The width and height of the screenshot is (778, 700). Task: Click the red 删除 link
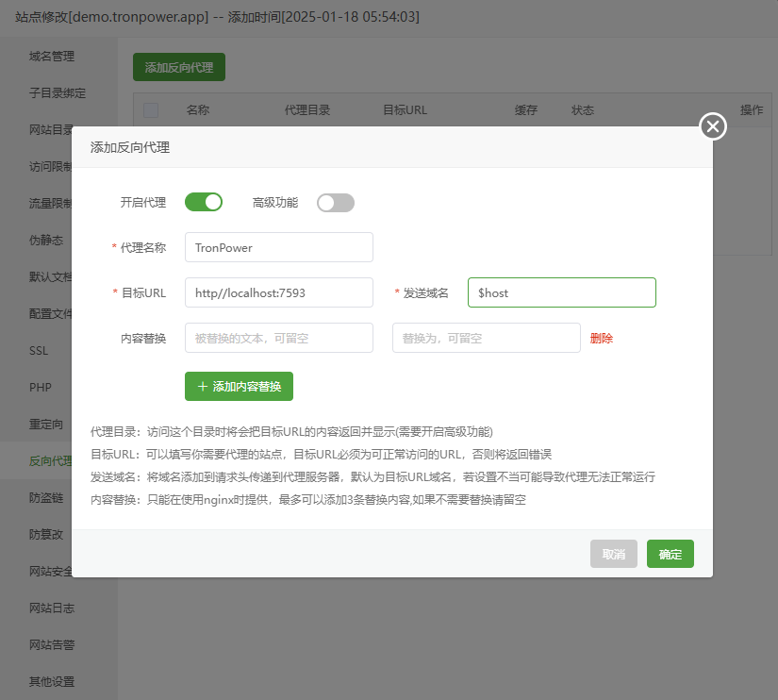click(x=602, y=338)
